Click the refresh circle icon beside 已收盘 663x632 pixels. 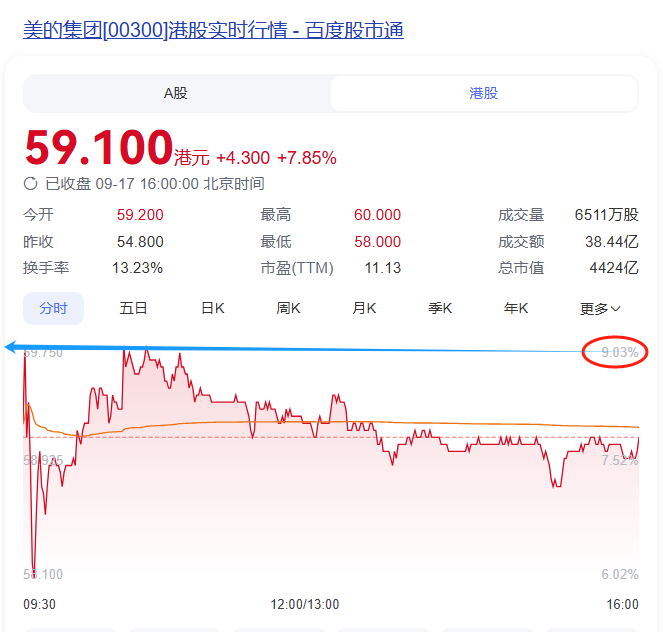30,184
